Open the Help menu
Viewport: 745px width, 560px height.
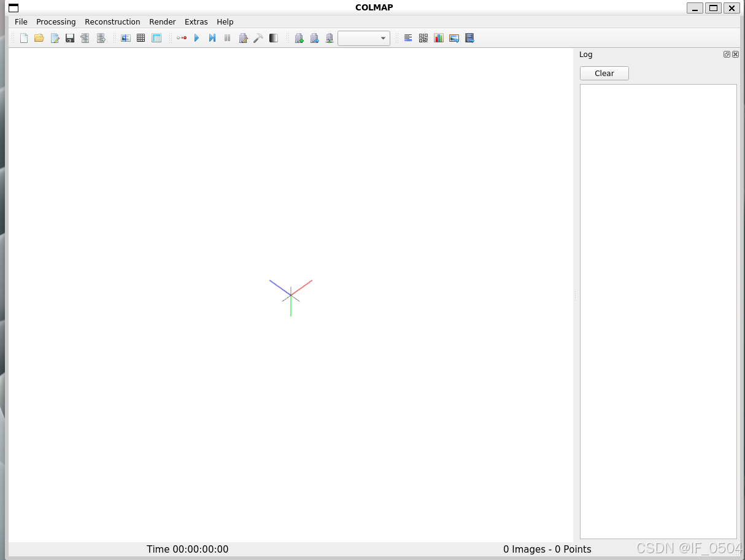[x=225, y=22]
